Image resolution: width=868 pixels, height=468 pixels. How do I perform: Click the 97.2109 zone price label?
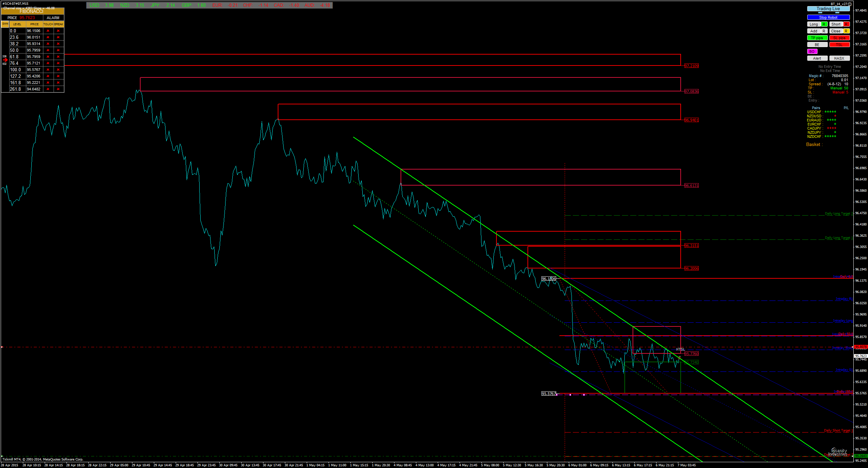[692, 66]
